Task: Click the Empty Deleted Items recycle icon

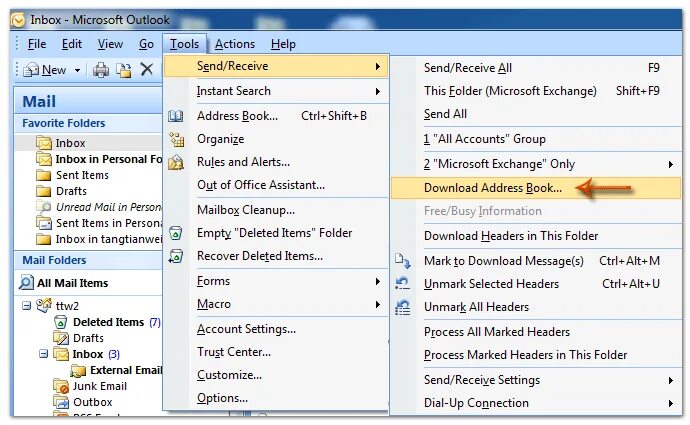Action: click(176, 233)
